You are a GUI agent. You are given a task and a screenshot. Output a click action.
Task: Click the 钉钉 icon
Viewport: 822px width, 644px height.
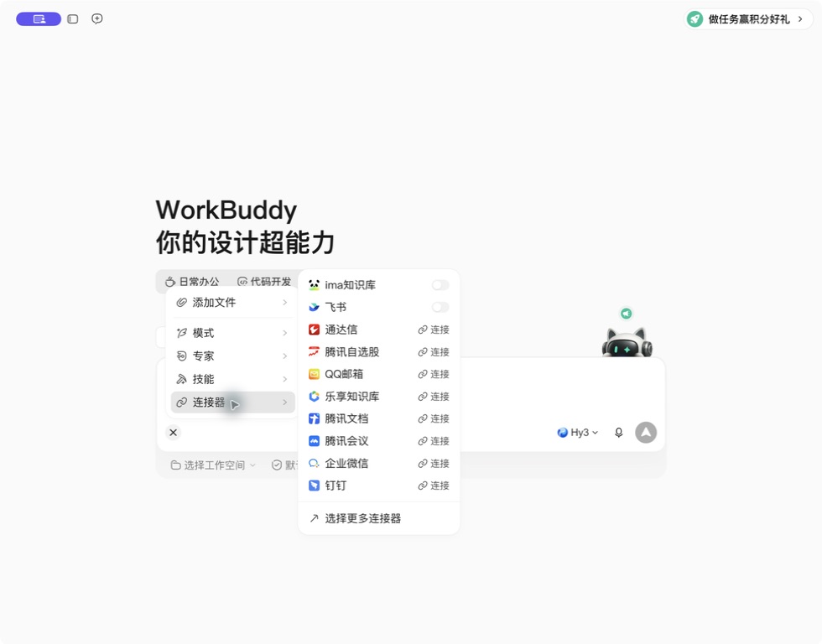point(314,486)
